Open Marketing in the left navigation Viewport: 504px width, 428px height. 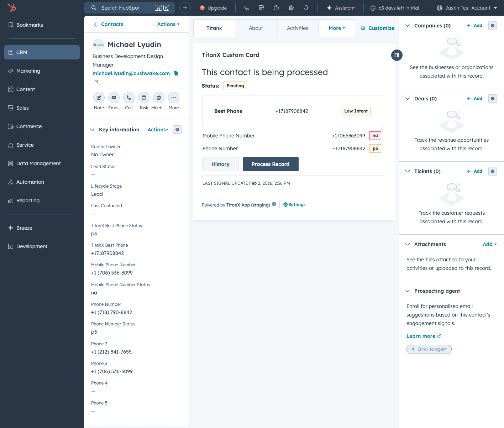tap(42, 71)
